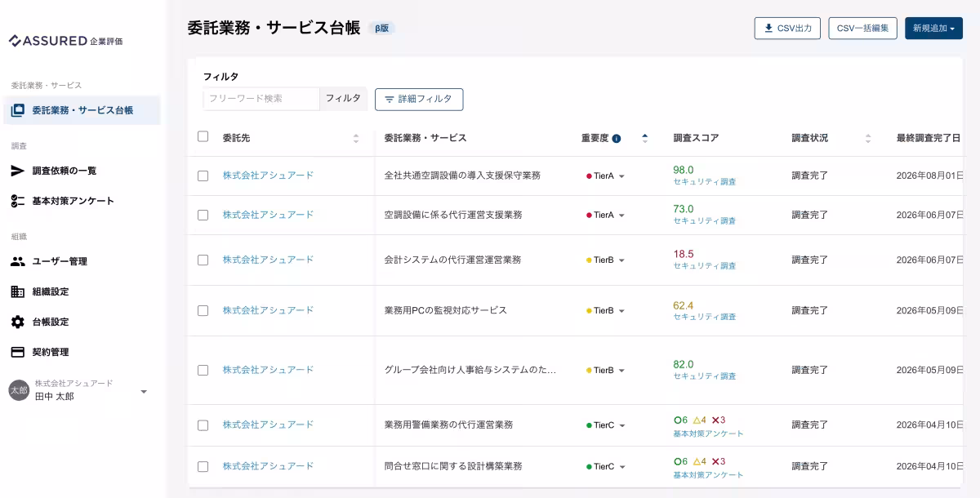Open セキュリティ調査 link under score 18.5
980x498 pixels.
(x=705, y=266)
